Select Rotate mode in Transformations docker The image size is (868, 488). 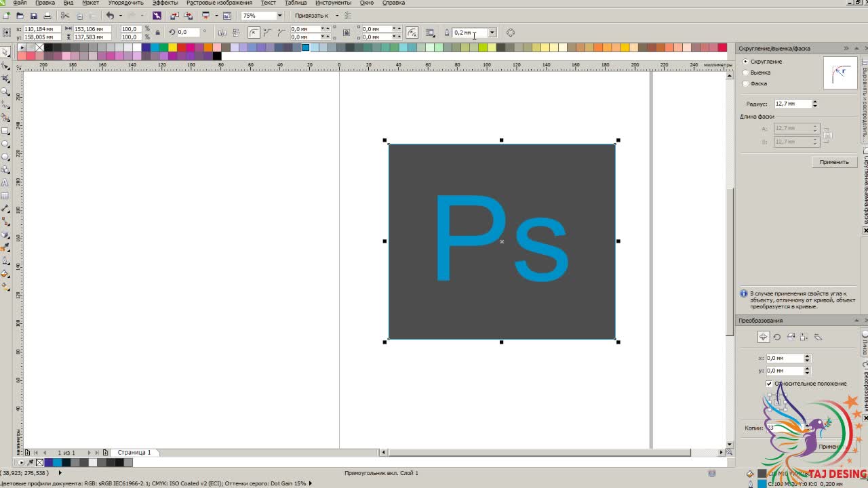point(777,337)
